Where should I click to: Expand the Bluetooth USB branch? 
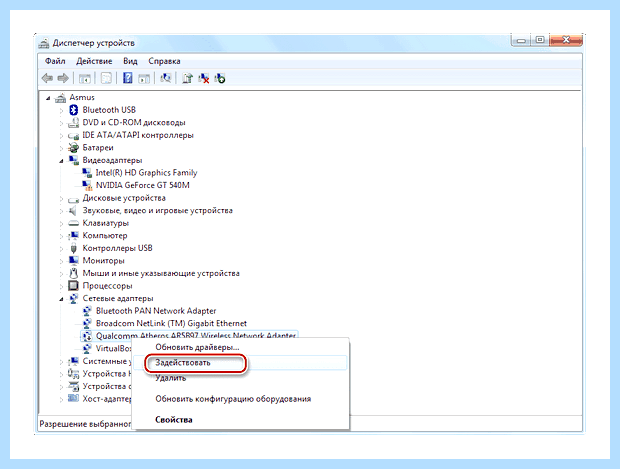tap(61, 110)
